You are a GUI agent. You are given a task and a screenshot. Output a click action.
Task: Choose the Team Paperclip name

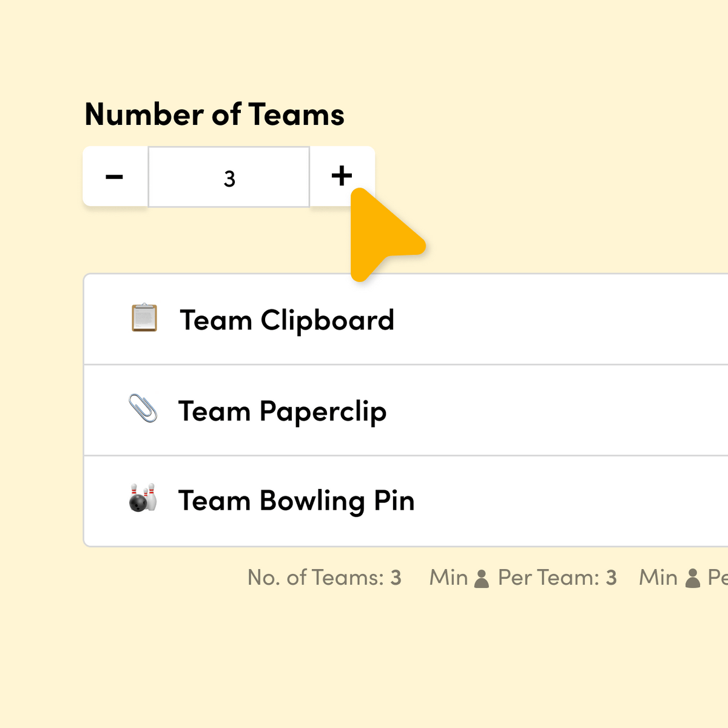pyautogui.click(x=282, y=411)
